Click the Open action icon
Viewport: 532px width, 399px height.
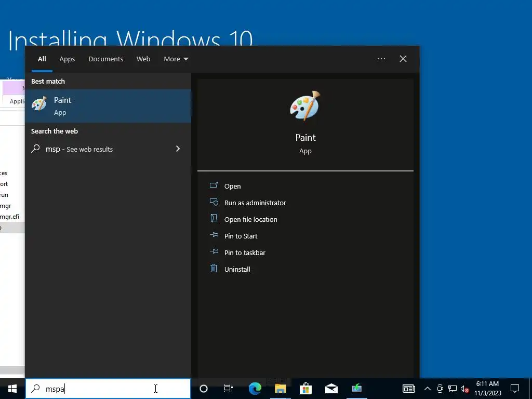pyautogui.click(x=214, y=185)
